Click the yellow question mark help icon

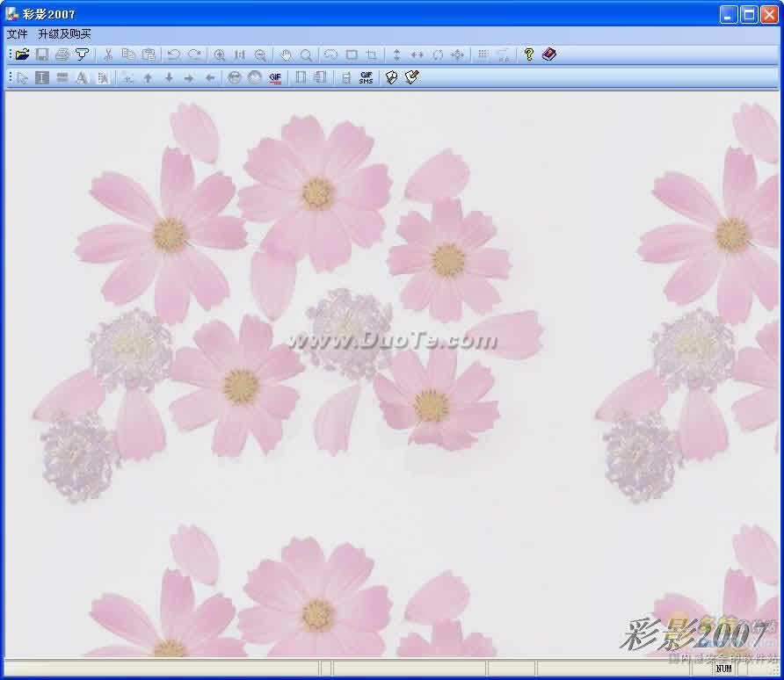click(528, 54)
